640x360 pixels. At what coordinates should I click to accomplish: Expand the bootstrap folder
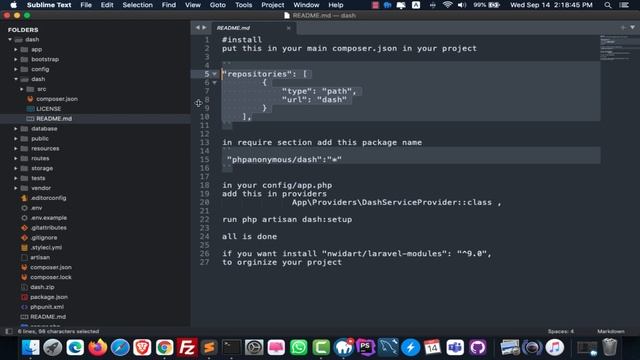[16, 59]
